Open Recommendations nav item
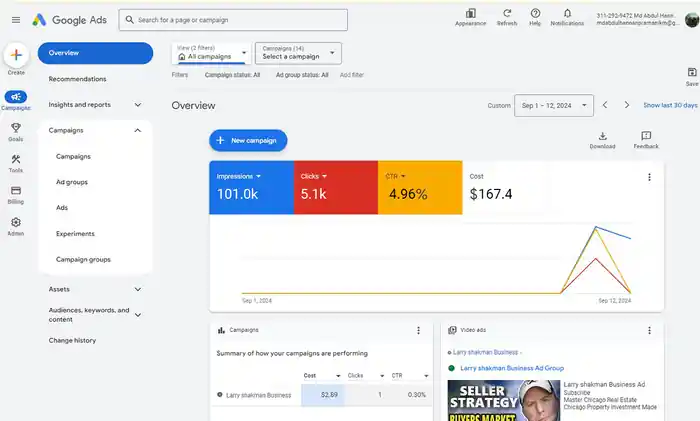 click(x=78, y=79)
